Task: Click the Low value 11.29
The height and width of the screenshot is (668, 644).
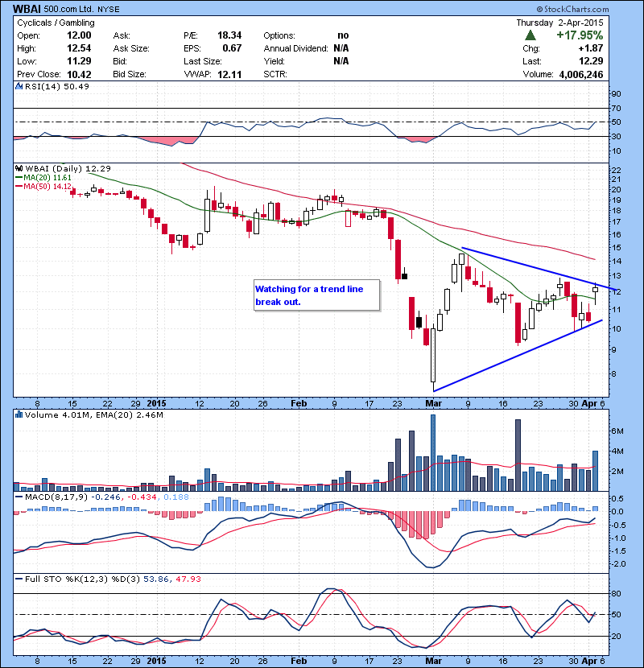Action: (79, 61)
